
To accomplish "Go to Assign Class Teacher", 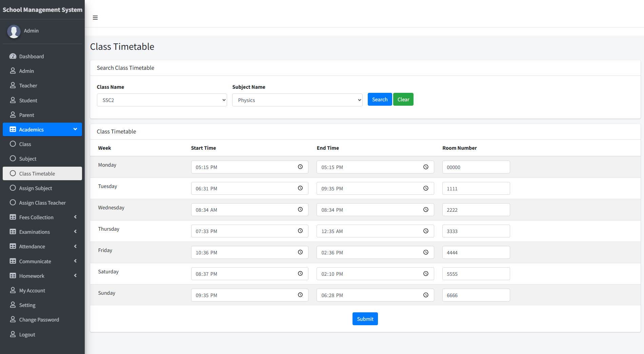I will tap(42, 203).
